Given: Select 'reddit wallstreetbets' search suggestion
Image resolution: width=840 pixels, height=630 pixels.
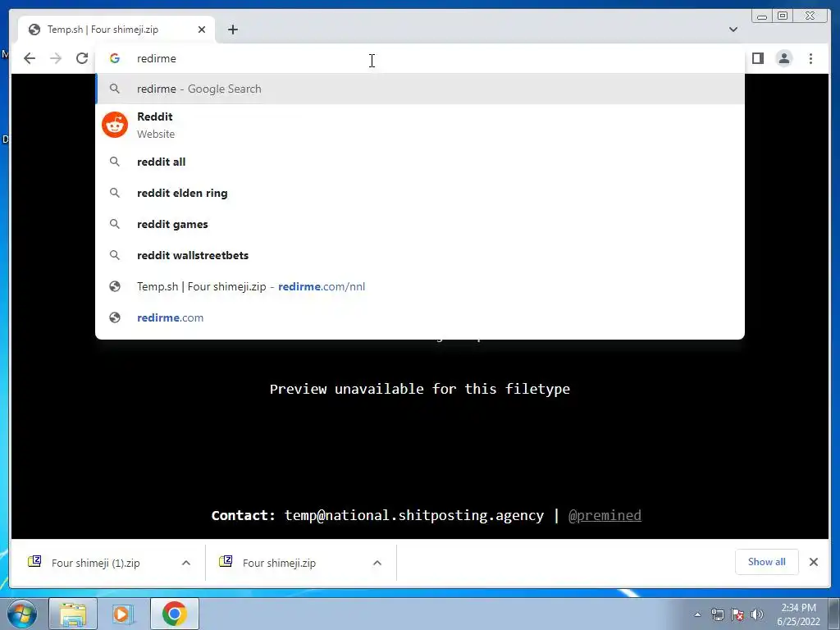Looking at the screenshot, I should (x=420, y=255).
